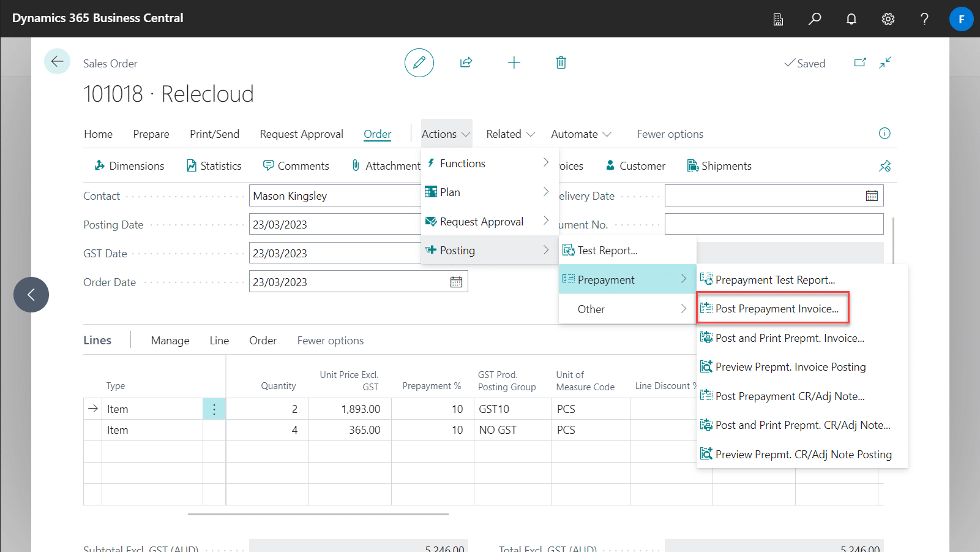Expand the Prepayment submenu
Screen dimensions: 980x552
click(x=627, y=279)
